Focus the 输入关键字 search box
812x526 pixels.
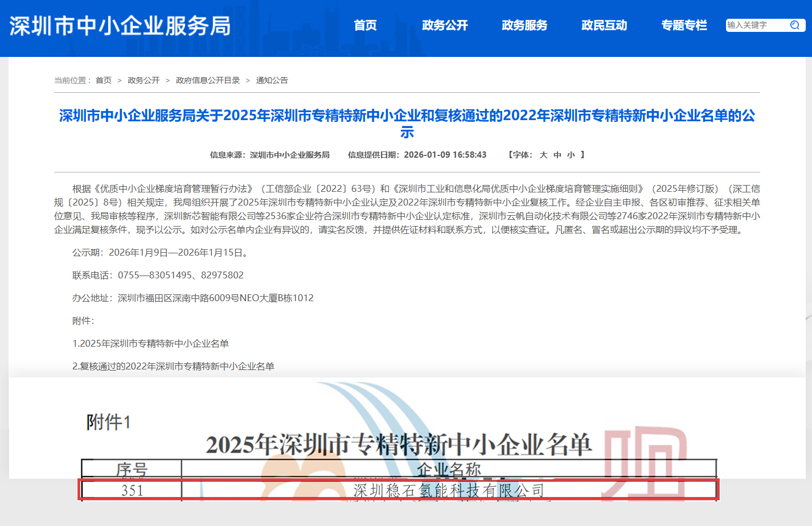[756, 25]
